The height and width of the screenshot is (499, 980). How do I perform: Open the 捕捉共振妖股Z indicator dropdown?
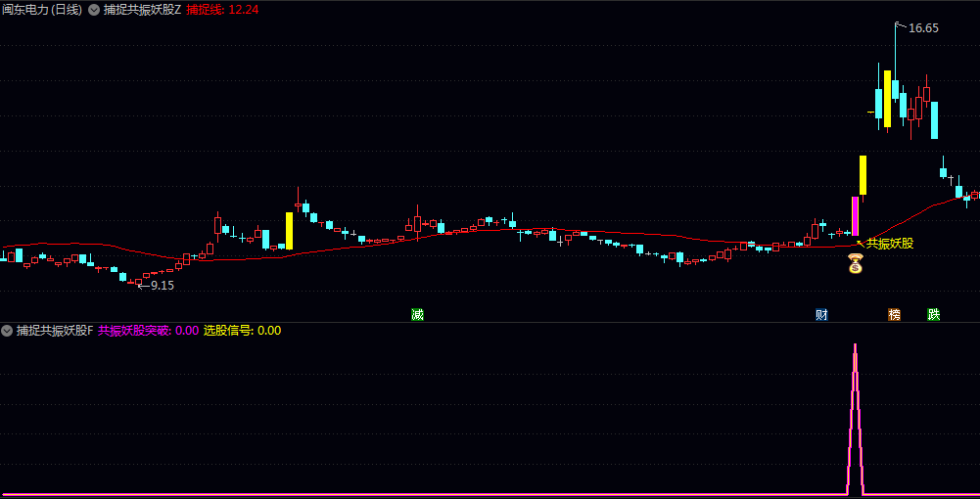click(94, 10)
